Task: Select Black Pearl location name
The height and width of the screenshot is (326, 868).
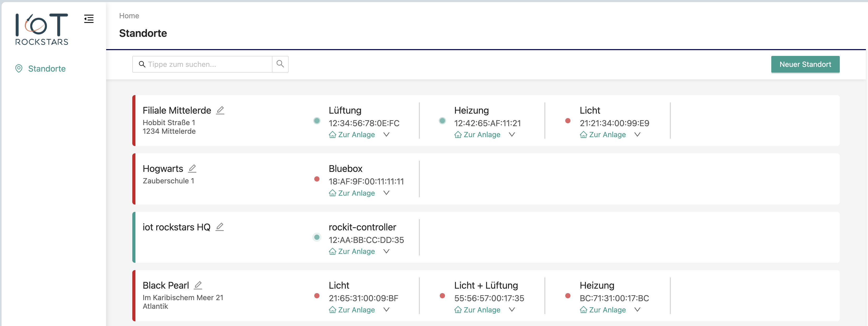Action: (x=166, y=285)
